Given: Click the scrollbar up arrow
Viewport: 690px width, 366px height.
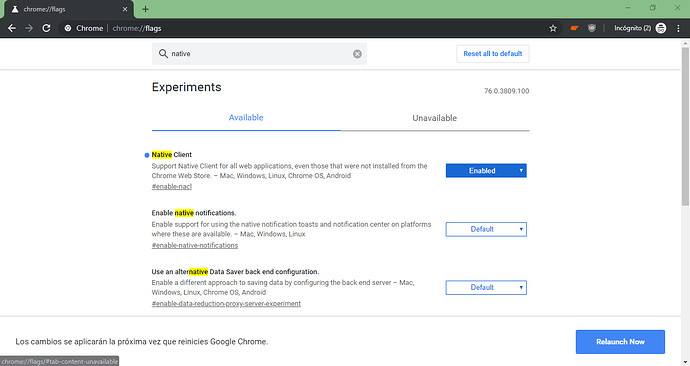Looking at the screenshot, I should pyautogui.click(x=685, y=43).
